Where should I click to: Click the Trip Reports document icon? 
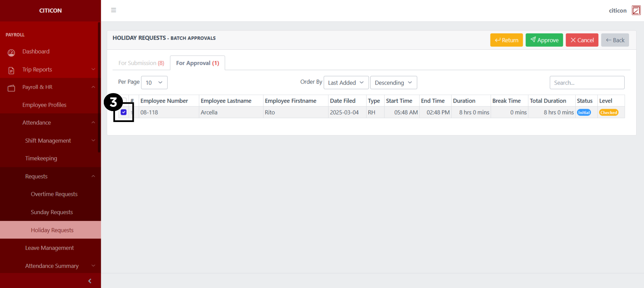(x=11, y=71)
